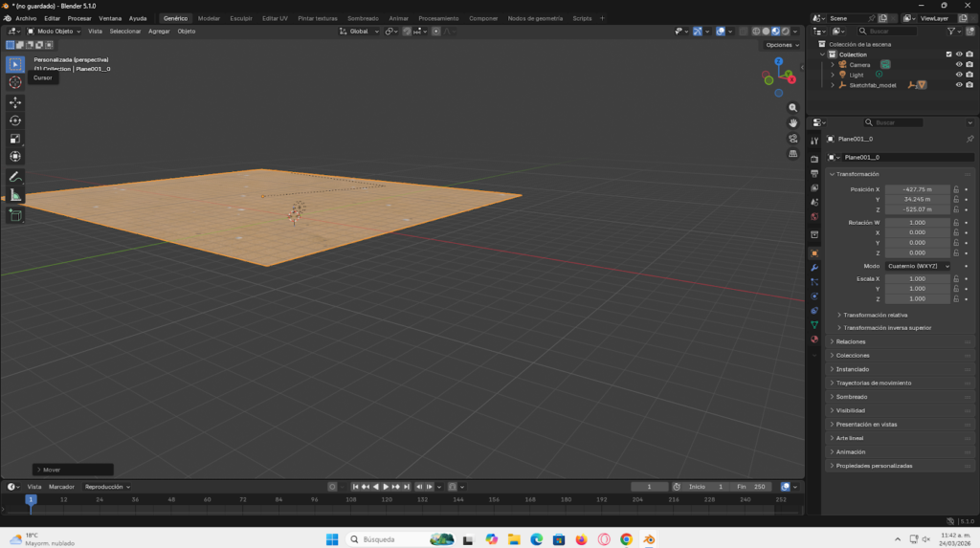Select the Measure tool
980x548 pixels.
coord(15,196)
